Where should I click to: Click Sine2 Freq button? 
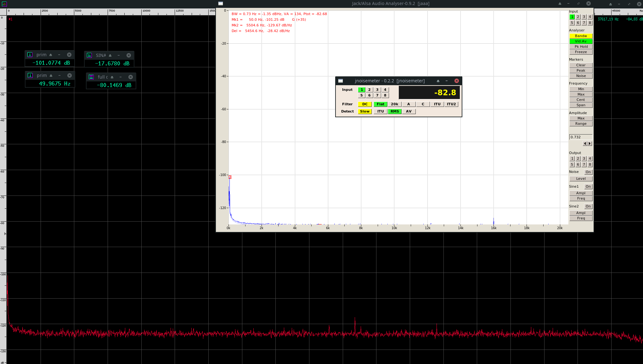tap(581, 218)
